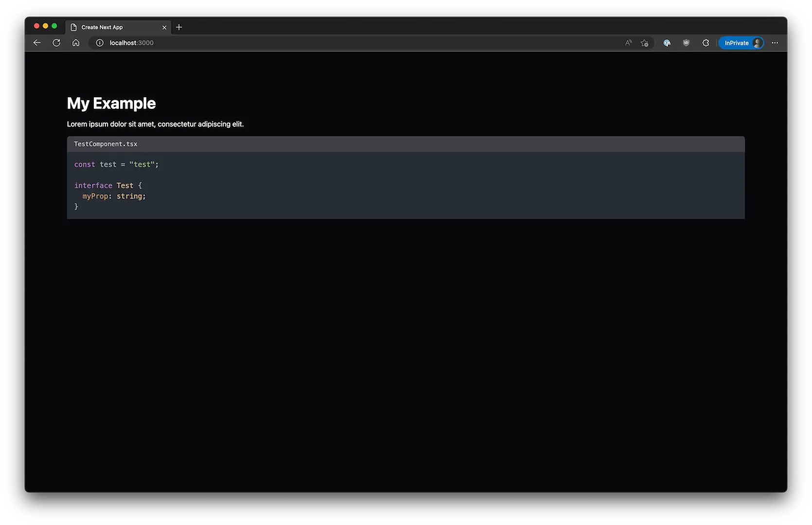Image resolution: width=812 pixels, height=525 pixels.
Task: Click the red close window button
Action: pos(36,26)
